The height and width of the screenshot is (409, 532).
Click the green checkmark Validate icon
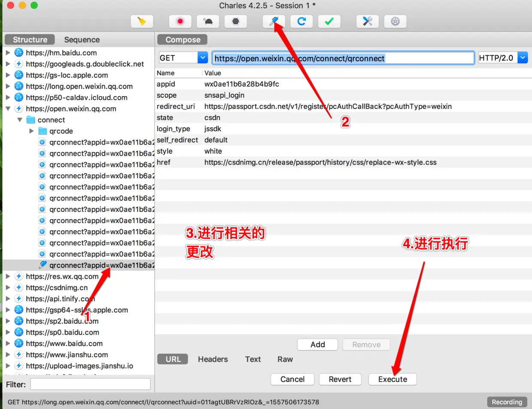pyautogui.click(x=329, y=21)
